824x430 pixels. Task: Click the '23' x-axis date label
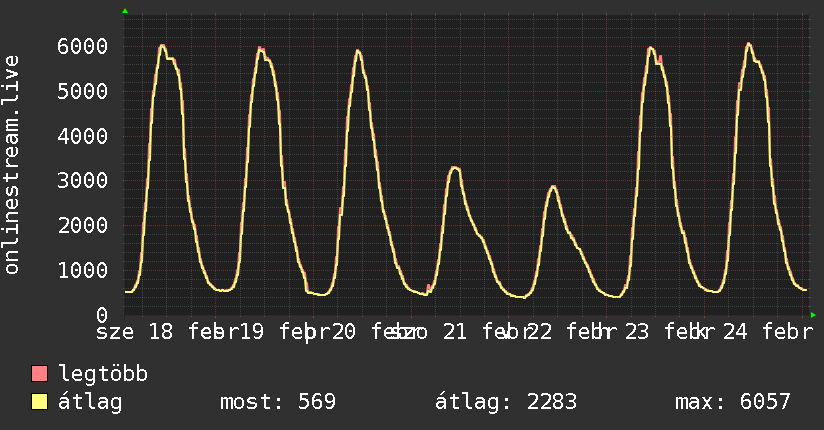tap(637, 332)
